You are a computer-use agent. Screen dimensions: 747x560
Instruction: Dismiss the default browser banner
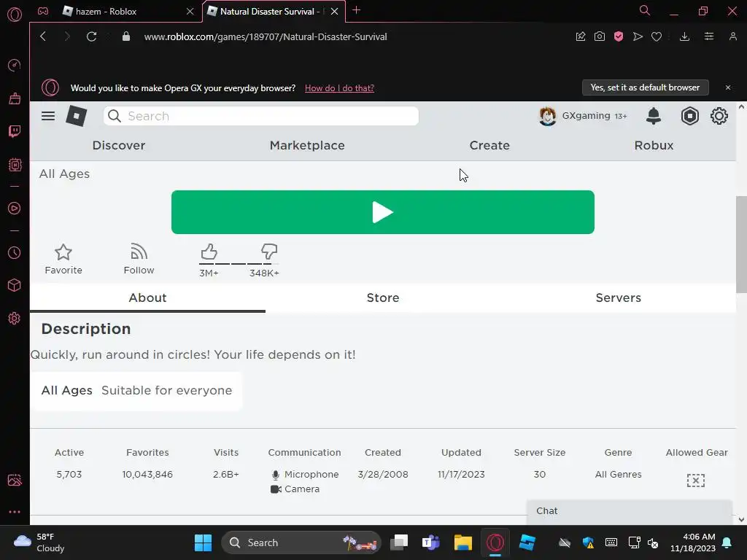727,87
